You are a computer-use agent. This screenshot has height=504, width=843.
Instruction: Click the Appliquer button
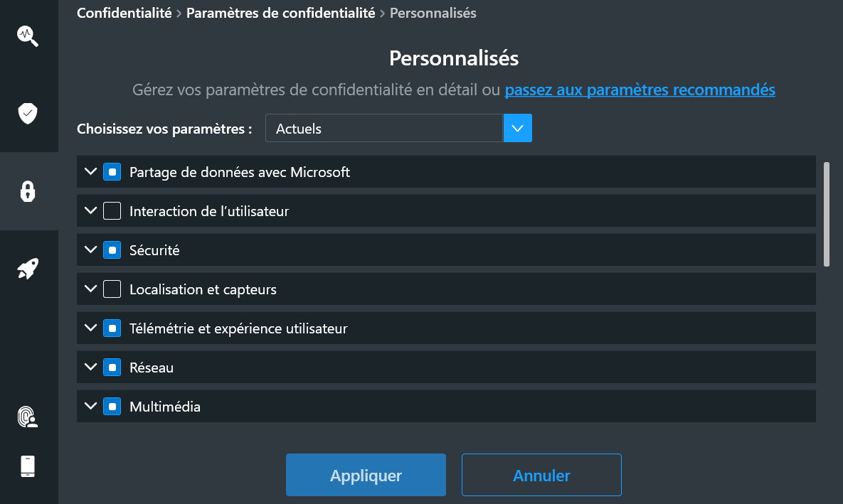[365, 474]
